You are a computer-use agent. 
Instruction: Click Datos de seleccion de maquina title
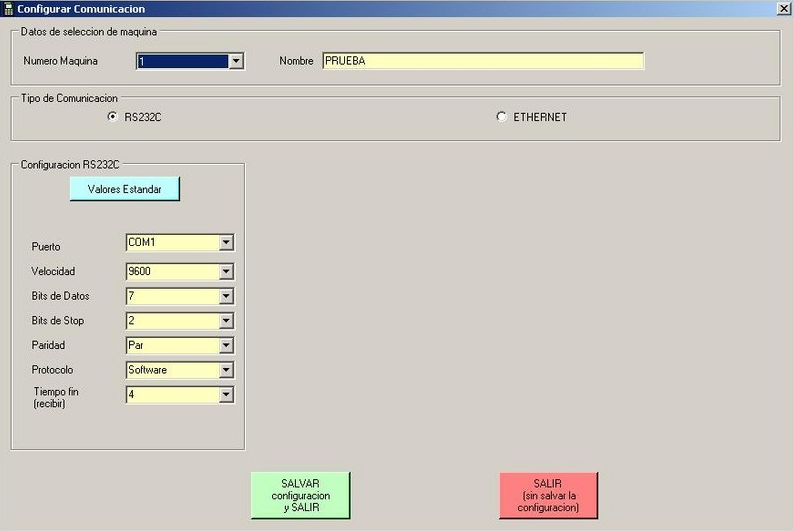[x=89, y=32]
